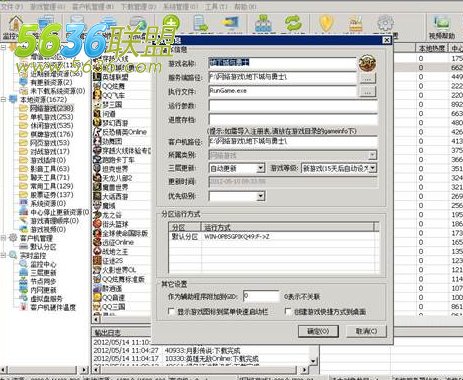This screenshot has width=463, height=380.
Task: Collapse the 客户机管理 tree node
Action: tap(3, 238)
